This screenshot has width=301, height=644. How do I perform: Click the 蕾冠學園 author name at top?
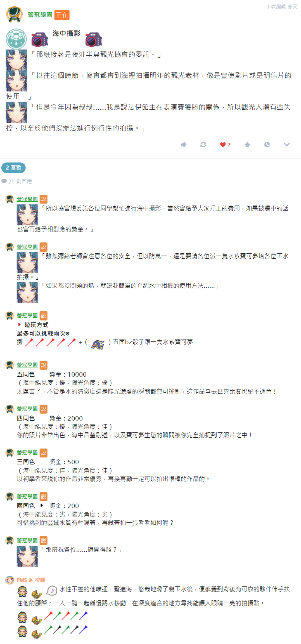tap(40, 15)
